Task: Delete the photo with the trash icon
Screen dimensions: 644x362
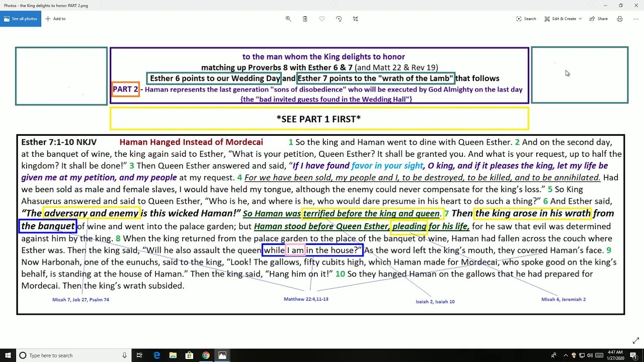Action: tap(305, 19)
